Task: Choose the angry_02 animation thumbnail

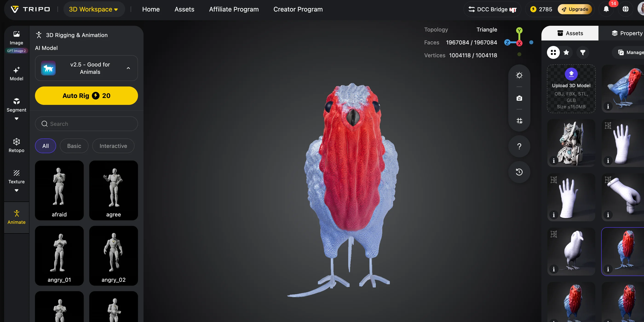Action: pyautogui.click(x=113, y=256)
